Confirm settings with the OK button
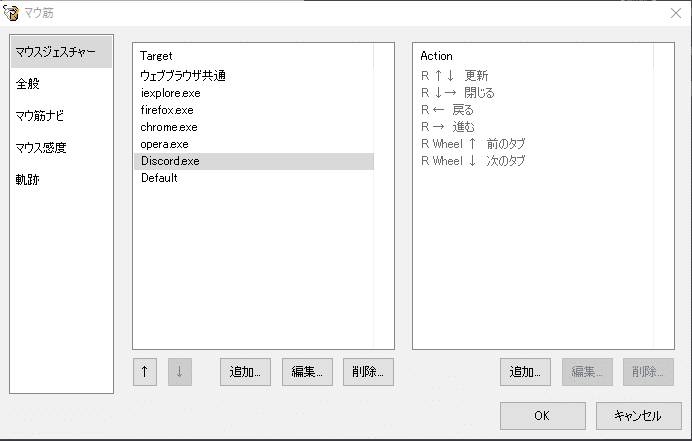 coord(543,416)
